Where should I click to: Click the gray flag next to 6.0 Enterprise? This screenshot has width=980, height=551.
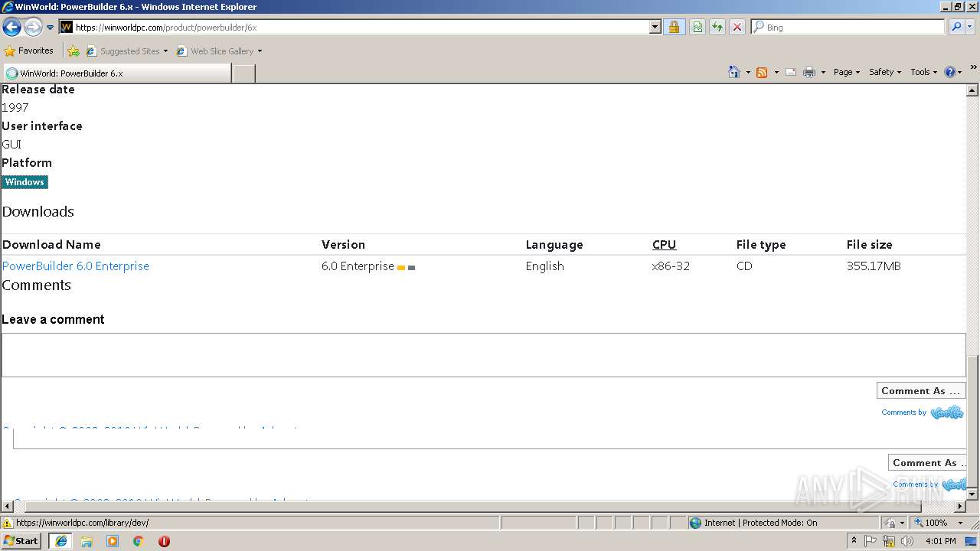(x=412, y=268)
